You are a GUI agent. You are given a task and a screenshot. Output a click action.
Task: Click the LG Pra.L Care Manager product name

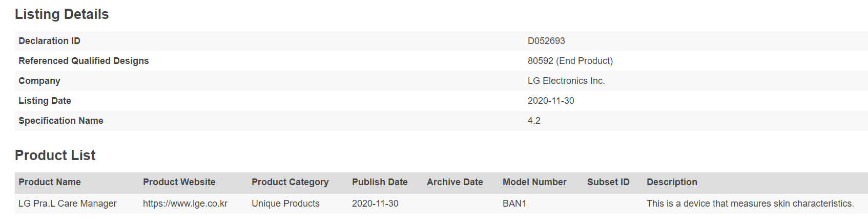point(68,204)
